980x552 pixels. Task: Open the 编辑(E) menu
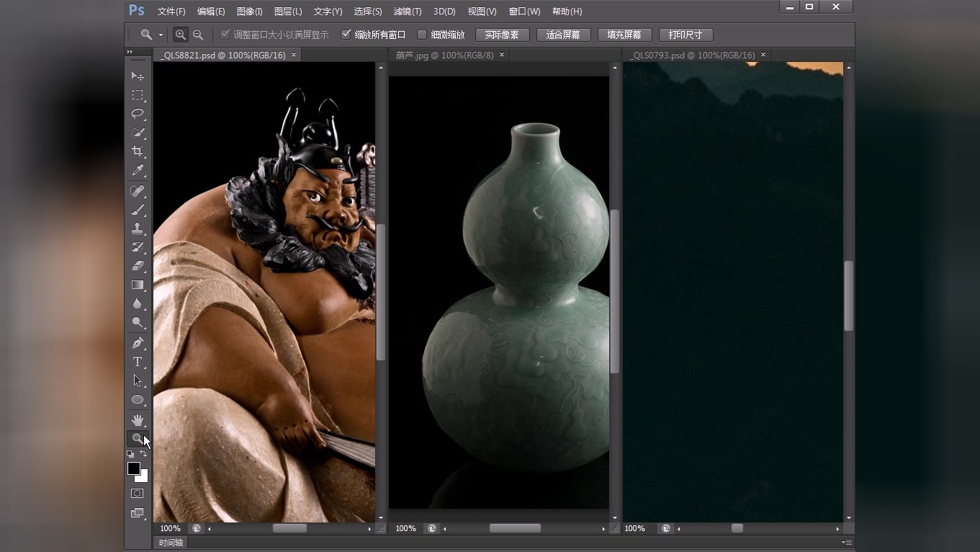211,12
